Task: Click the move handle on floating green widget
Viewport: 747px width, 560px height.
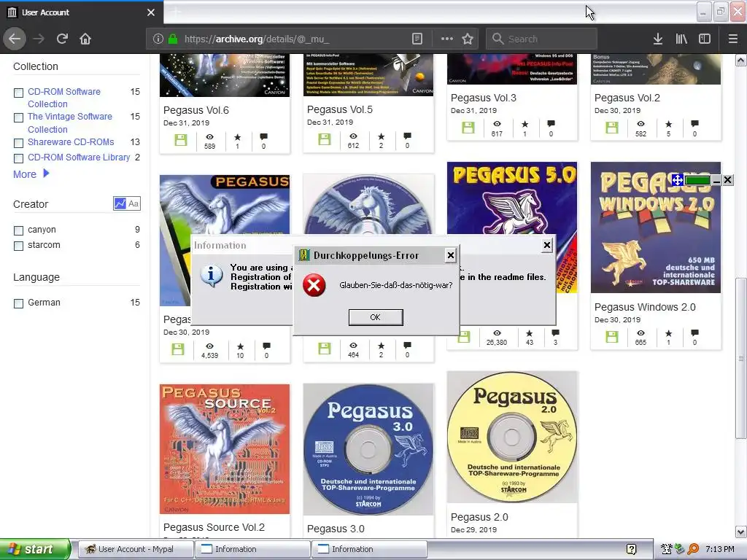Action: pos(677,180)
